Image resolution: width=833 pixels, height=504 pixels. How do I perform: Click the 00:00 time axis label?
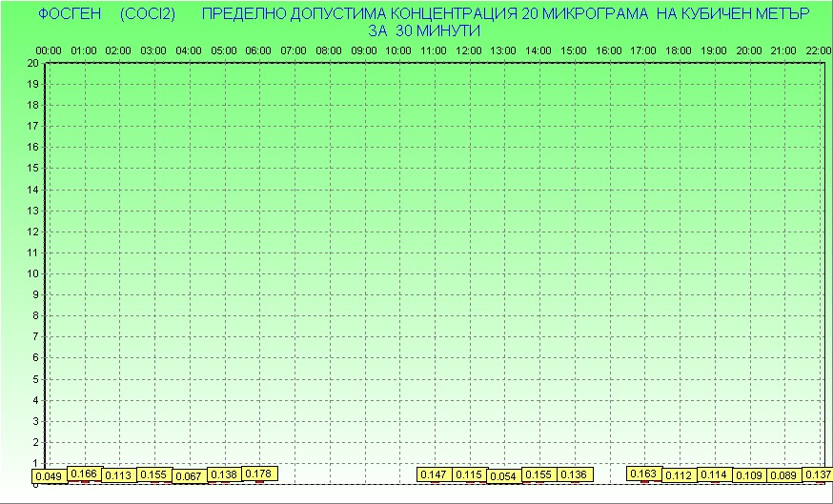coord(49,50)
